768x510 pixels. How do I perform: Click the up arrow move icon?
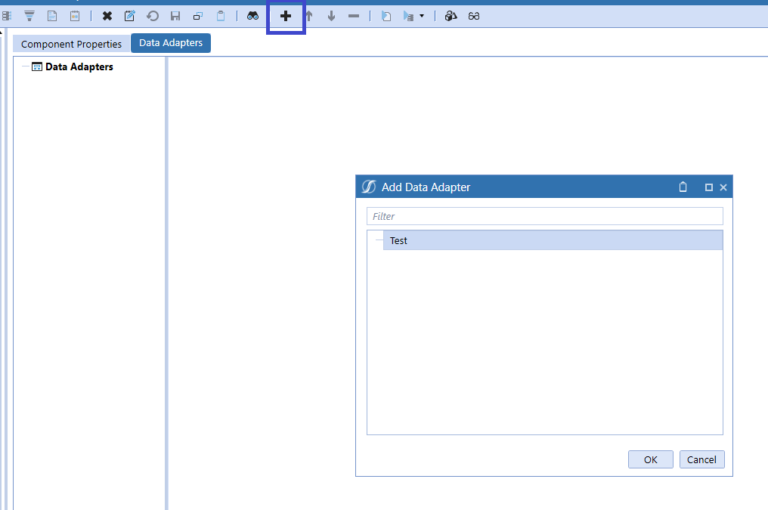(x=309, y=16)
